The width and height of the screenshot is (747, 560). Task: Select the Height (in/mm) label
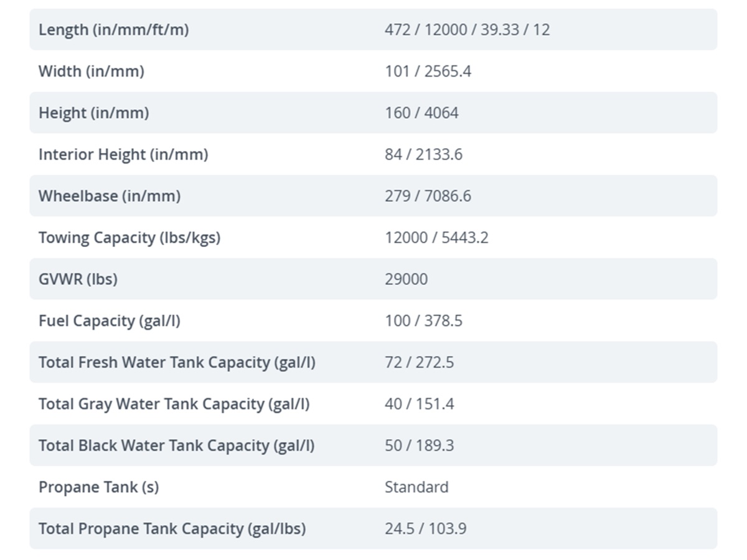pyautogui.click(x=93, y=113)
